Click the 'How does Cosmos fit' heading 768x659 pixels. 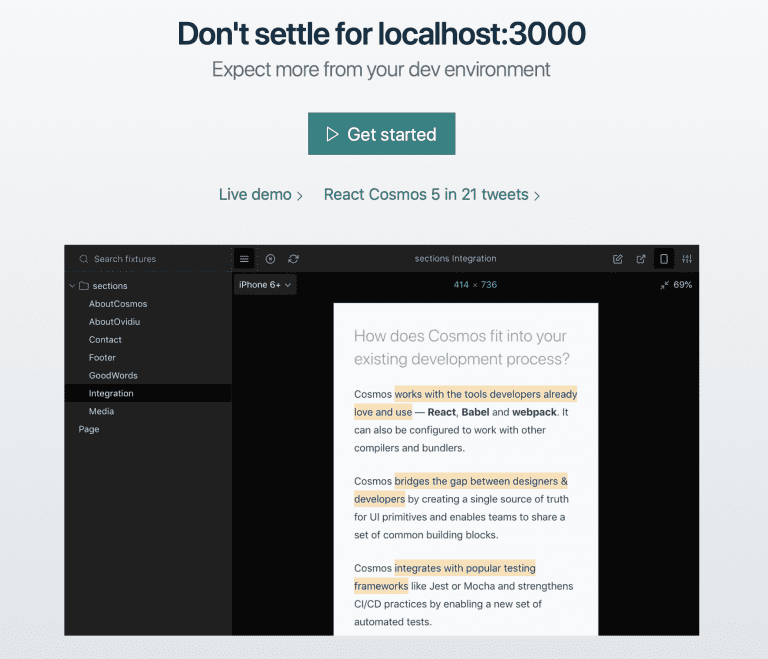pyautogui.click(x=461, y=347)
